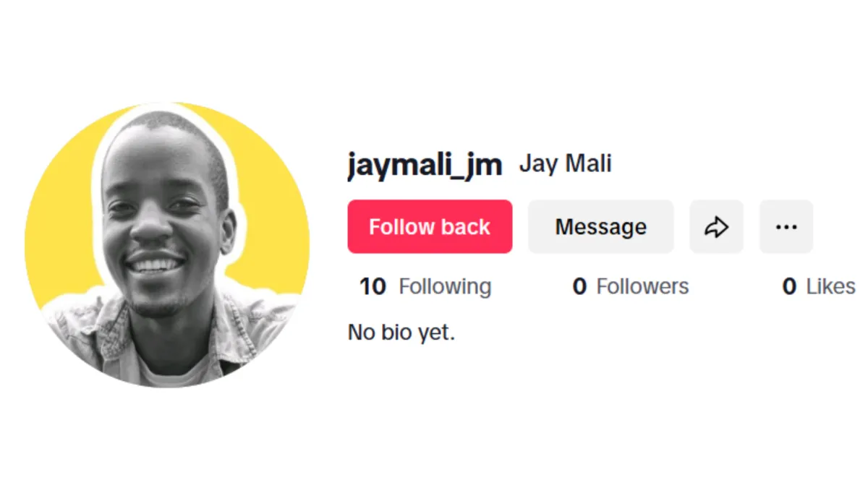Click the number 10 next to Following
Screen dimensions: 868x488
pos(373,287)
